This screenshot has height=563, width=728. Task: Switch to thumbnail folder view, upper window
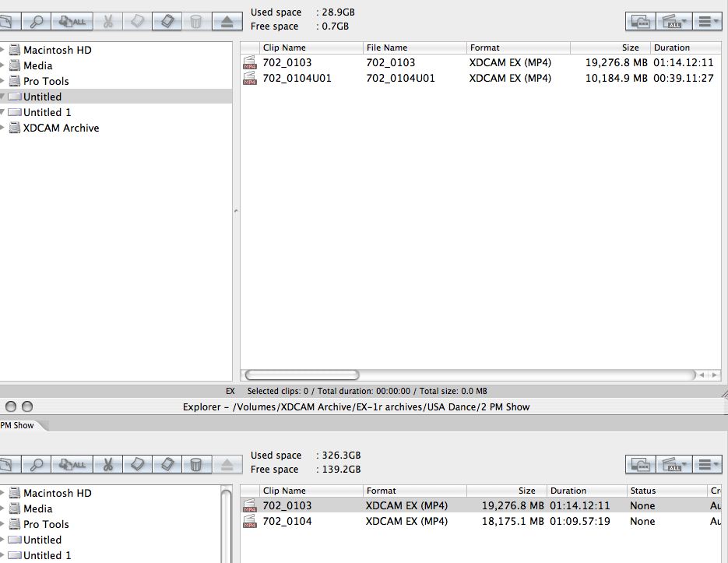pos(641,21)
